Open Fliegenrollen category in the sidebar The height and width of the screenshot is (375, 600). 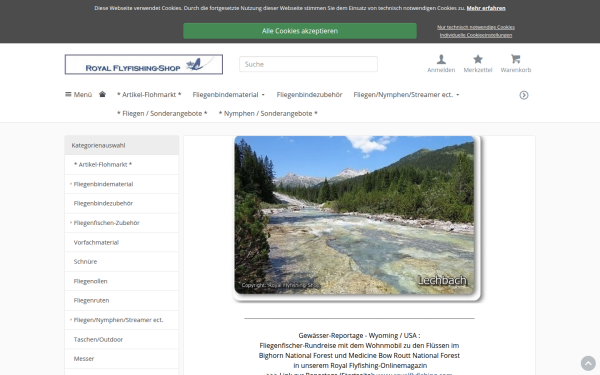coord(122,281)
